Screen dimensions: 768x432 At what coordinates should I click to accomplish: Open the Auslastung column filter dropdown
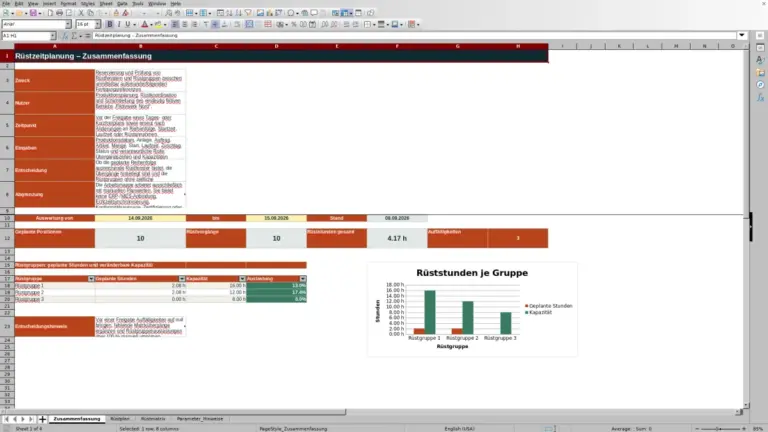point(303,279)
